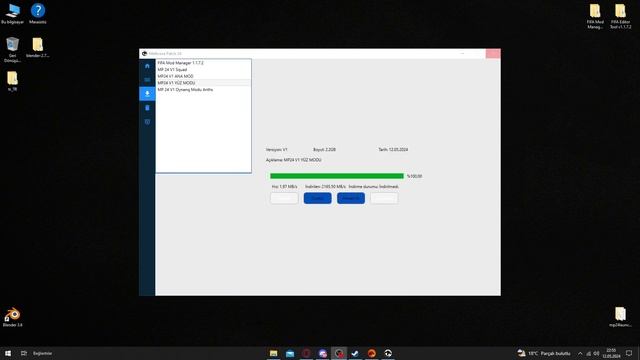Close the patch application window

click(x=493, y=53)
